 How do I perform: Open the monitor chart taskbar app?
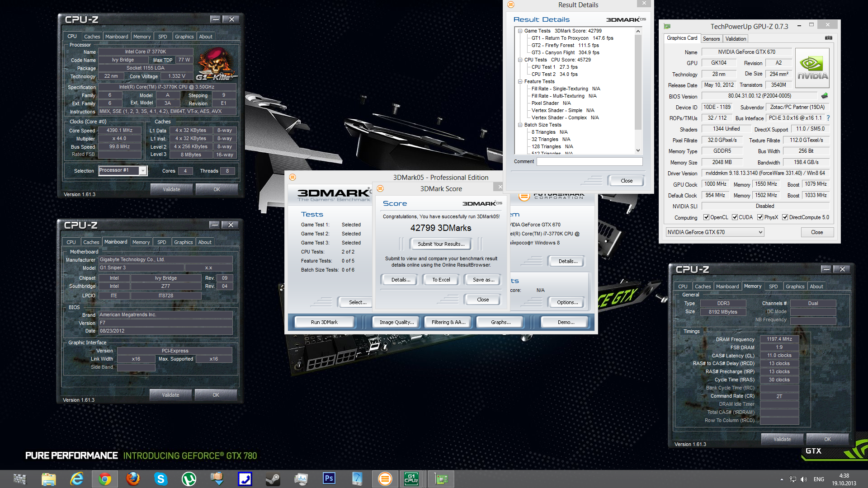(x=301, y=479)
